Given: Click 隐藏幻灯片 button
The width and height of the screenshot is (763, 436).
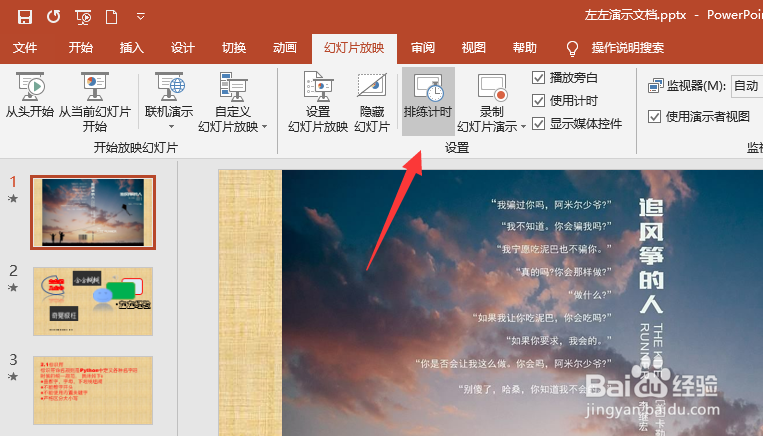Looking at the screenshot, I should click(372, 102).
